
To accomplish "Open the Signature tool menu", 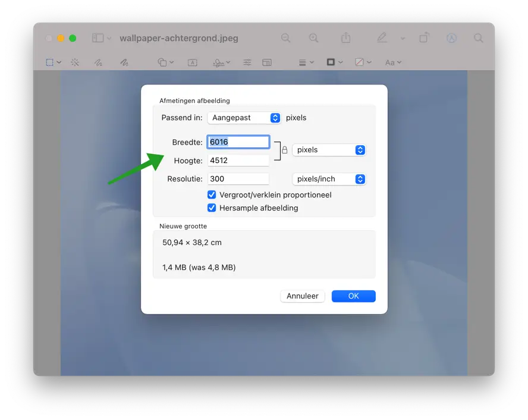I will [221, 62].
